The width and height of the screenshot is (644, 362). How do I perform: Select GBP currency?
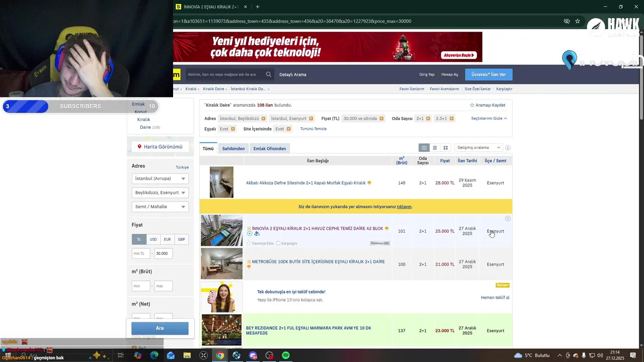181,239
